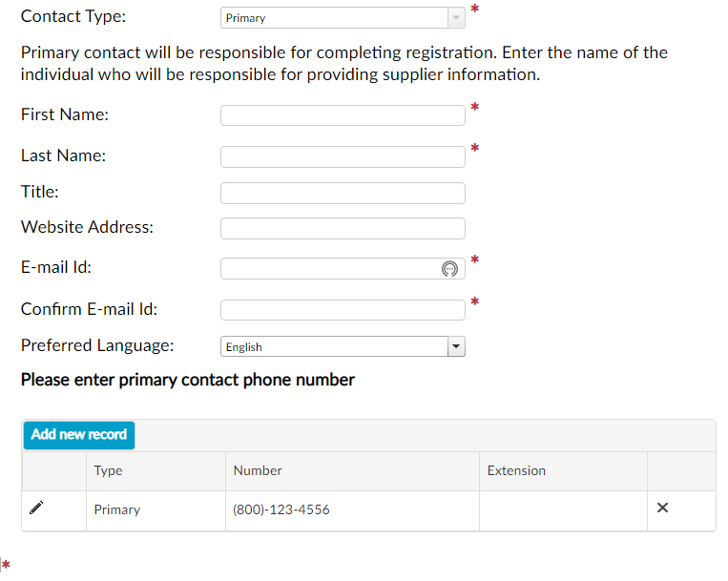The width and height of the screenshot is (728, 581).
Task: Add a new phone record
Action: [79, 435]
